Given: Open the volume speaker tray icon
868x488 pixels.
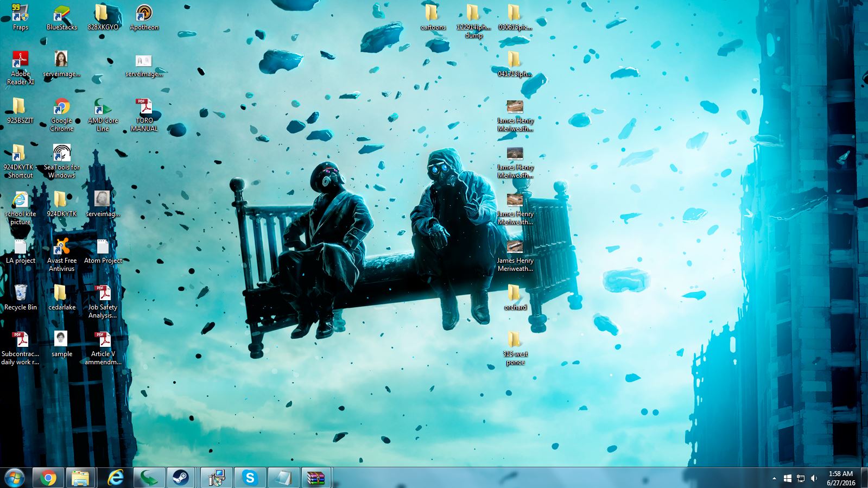Looking at the screenshot, I should point(814,478).
